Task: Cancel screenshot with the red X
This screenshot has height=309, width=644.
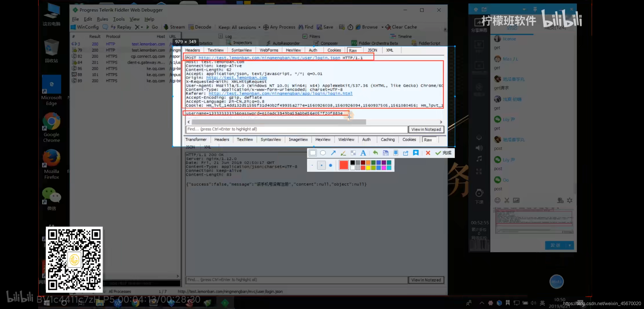Action: [x=428, y=153]
